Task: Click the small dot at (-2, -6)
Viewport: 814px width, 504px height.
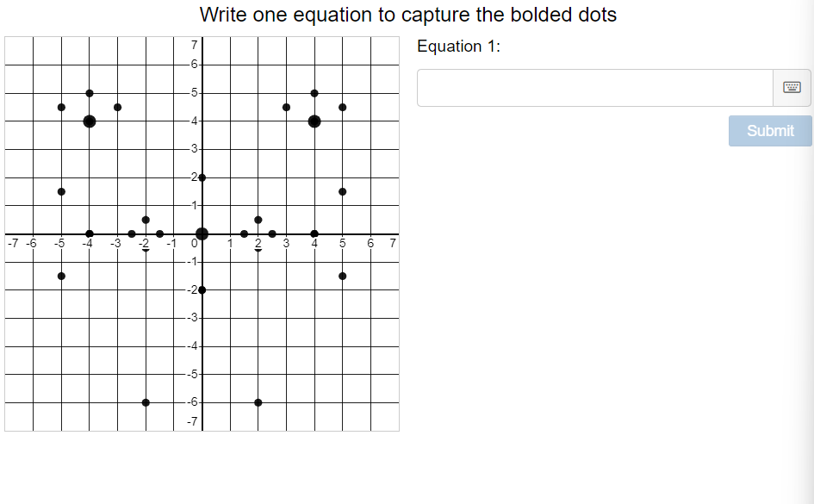Action: (146, 402)
